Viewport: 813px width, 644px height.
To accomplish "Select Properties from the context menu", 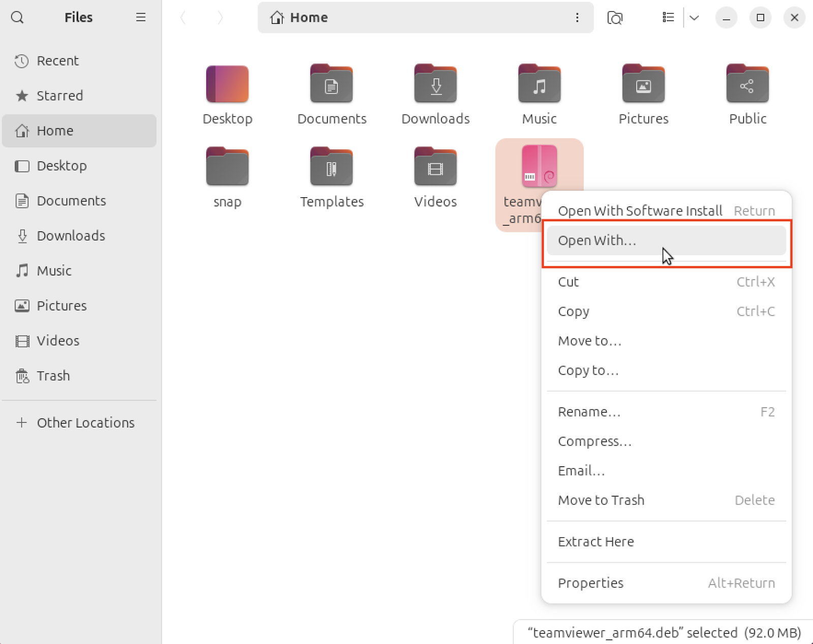I will tap(590, 583).
